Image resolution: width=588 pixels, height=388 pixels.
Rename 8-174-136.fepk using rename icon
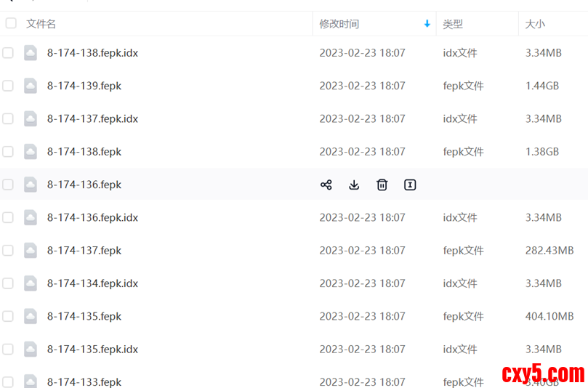tap(410, 185)
